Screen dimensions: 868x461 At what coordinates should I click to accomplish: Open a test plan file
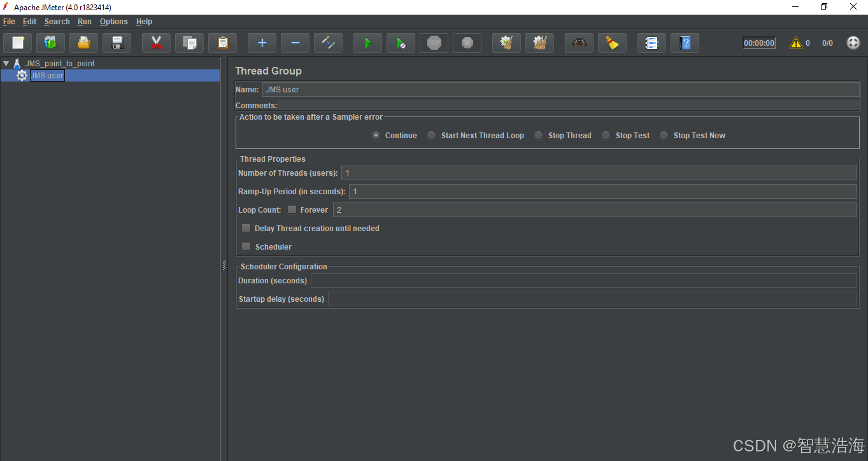83,43
